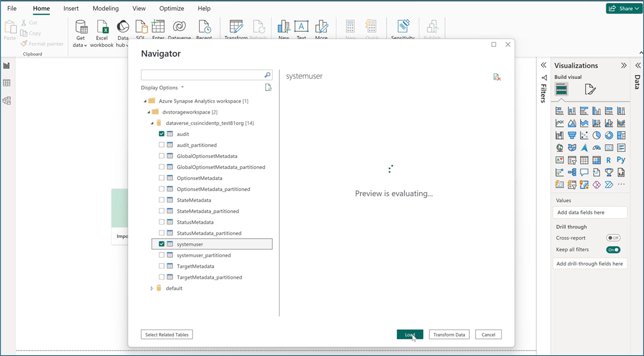
Task: Switch to the Insert tab
Action: [71, 8]
